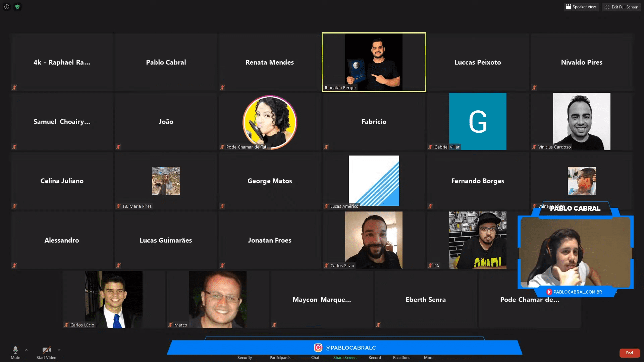End the meeting

pos(630,353)
